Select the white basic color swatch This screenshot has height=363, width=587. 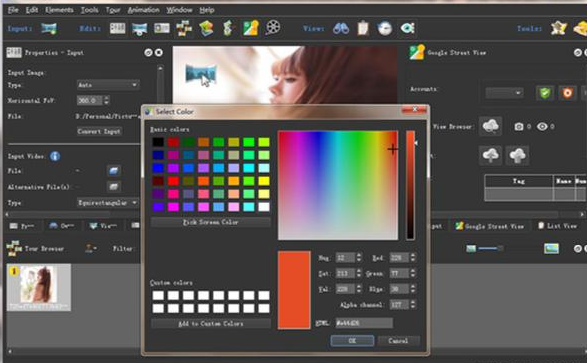[264, 207]
